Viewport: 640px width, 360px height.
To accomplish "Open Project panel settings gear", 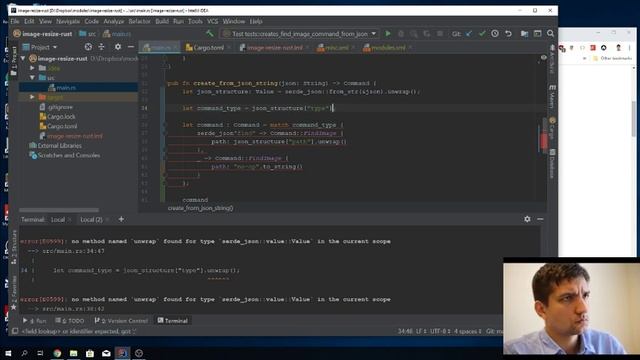I will click(118, 47).
